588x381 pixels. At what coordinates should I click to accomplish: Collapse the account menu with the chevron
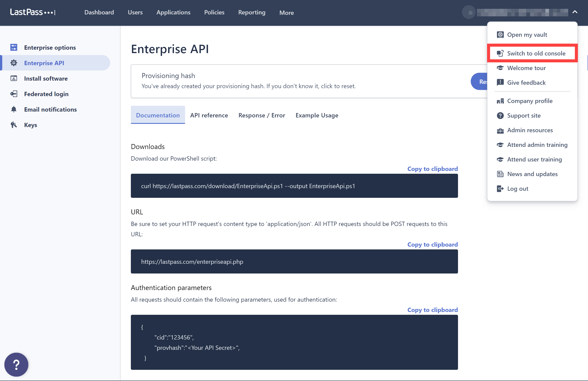[575, 12]
